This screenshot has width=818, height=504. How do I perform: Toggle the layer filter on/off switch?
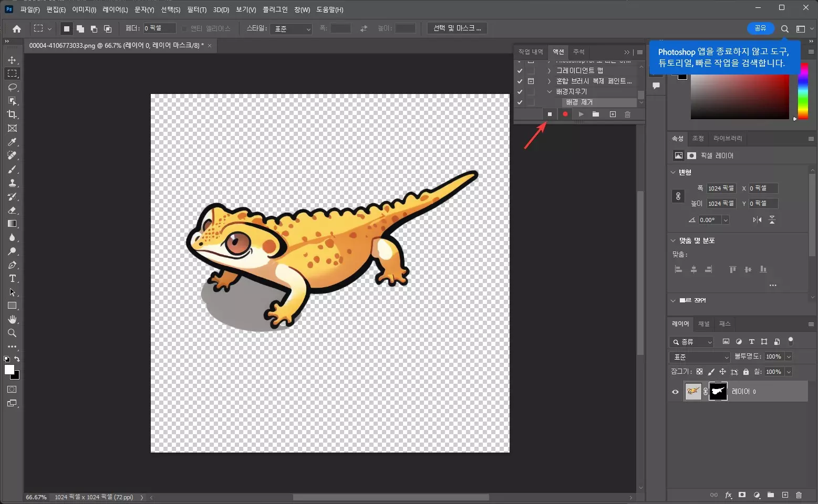pos(791,341)
